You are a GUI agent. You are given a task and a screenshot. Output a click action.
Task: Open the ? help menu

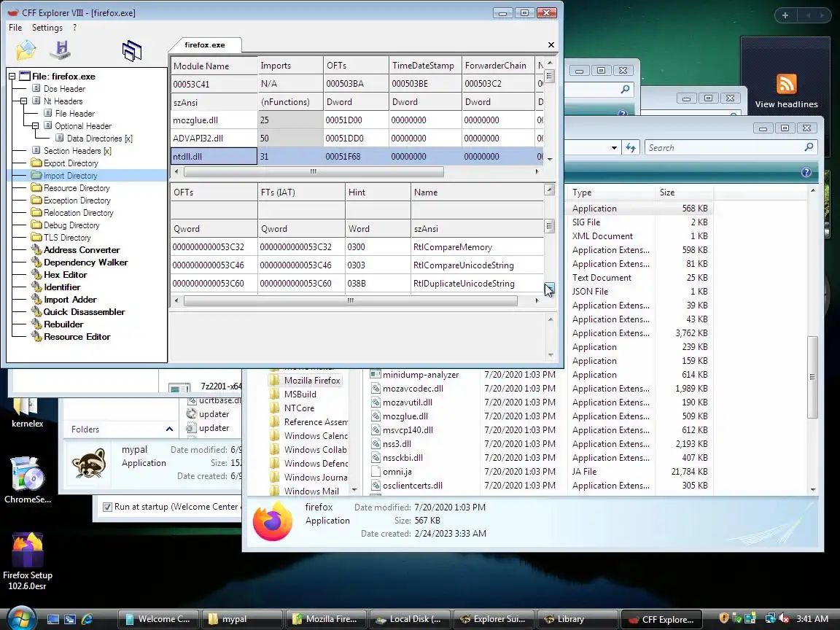click(x=74, y=27)
